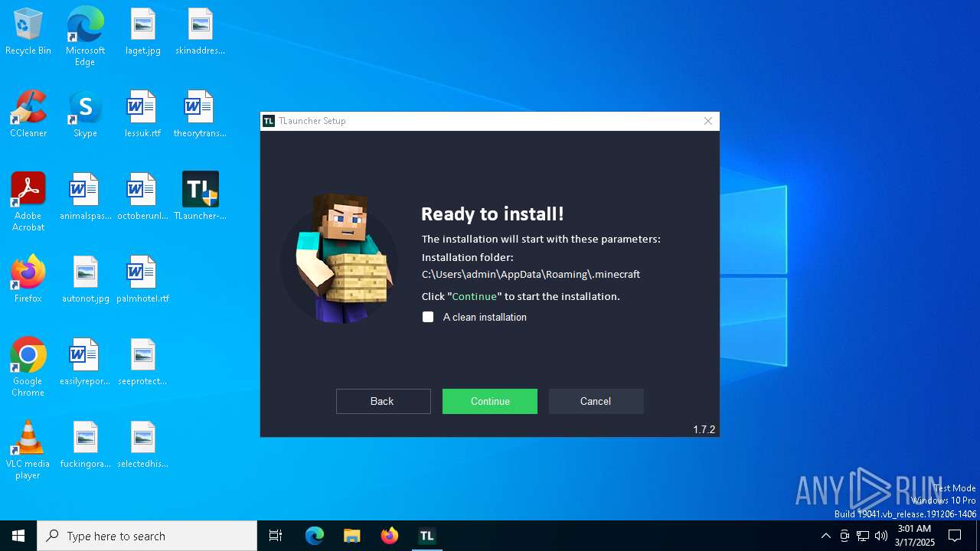980x551 pixels.
Task: Select the lessuk.rtf document
Action: 143,115
